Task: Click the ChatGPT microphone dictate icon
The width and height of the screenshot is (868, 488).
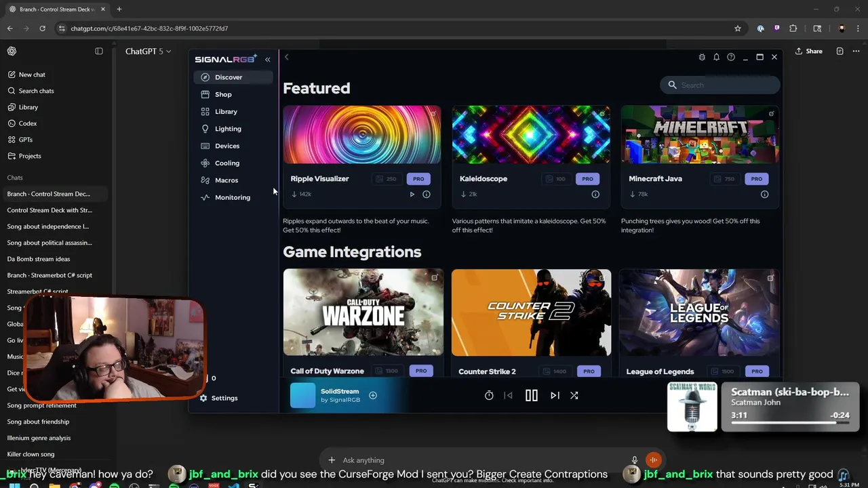Action: coord(635,460)
